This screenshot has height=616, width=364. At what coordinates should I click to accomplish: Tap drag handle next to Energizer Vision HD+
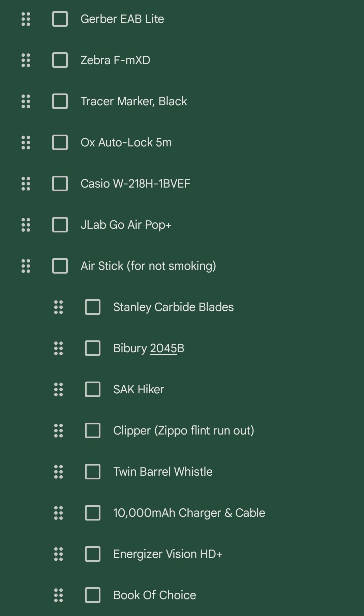point(58,554)
